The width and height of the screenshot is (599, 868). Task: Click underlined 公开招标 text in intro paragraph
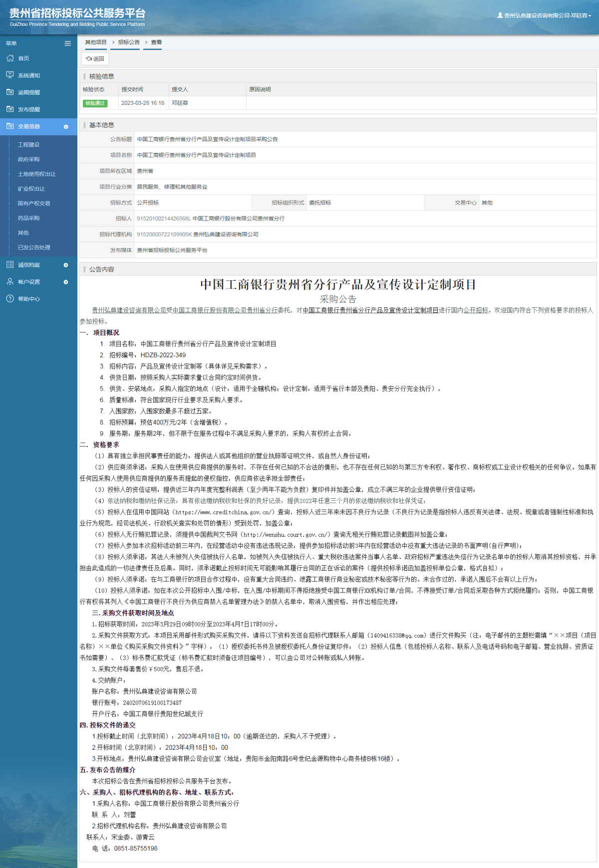476,310
